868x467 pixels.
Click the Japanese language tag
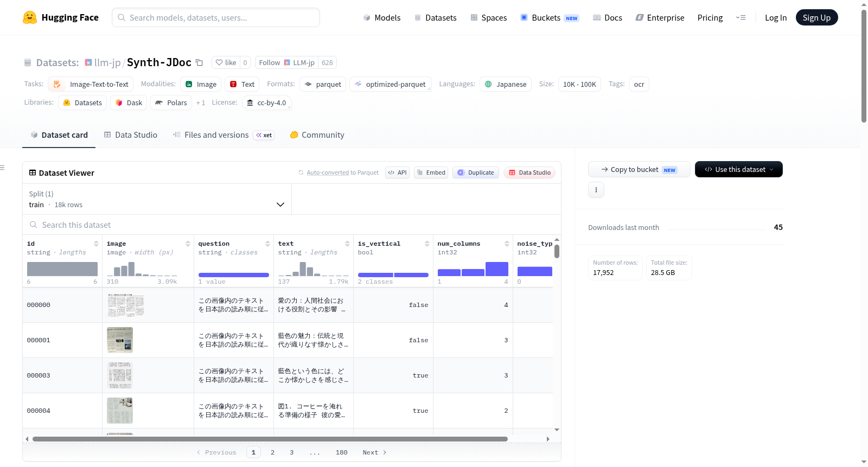click(x=506, y=84)
